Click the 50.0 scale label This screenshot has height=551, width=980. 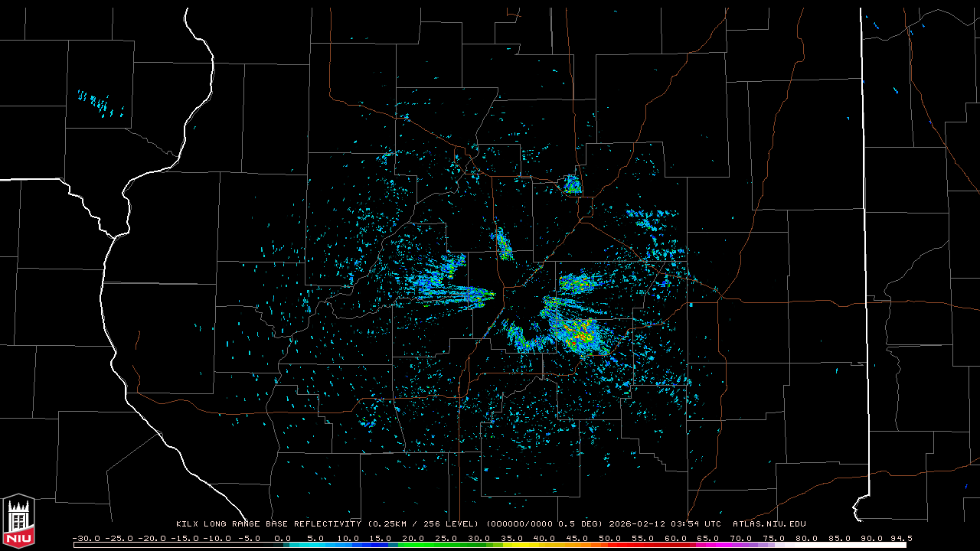(610, 538)
